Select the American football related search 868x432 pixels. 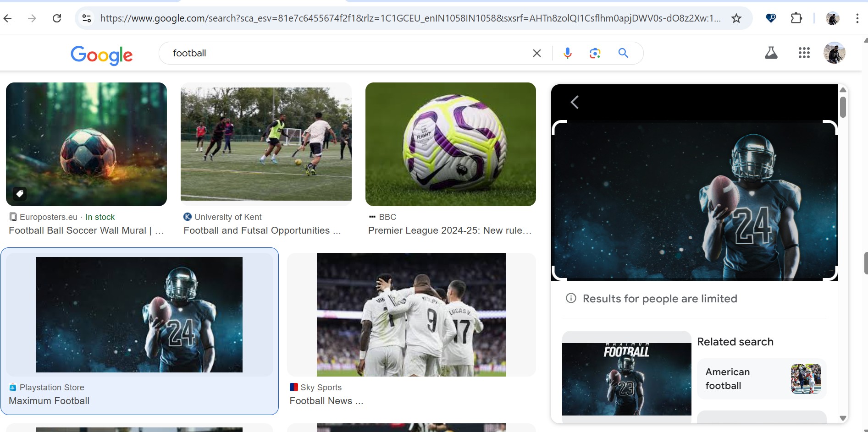pyautogui.click(x=761, y=379)
